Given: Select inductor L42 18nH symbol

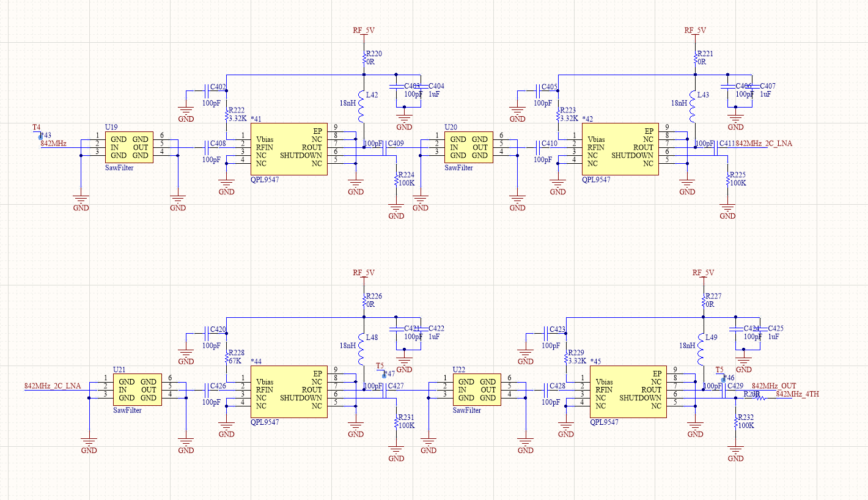Looking at the screenshot, I should 362,106.
